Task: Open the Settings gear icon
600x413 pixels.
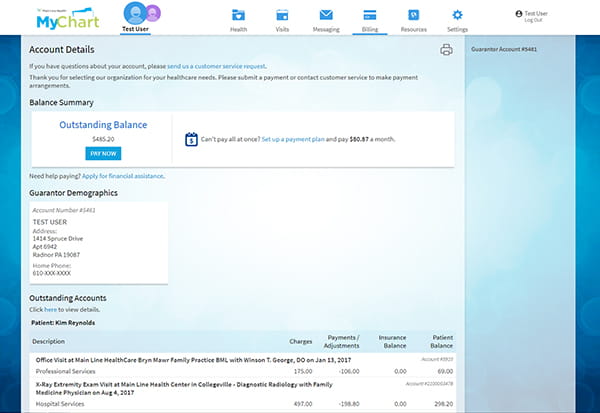Action: [457, 15]
